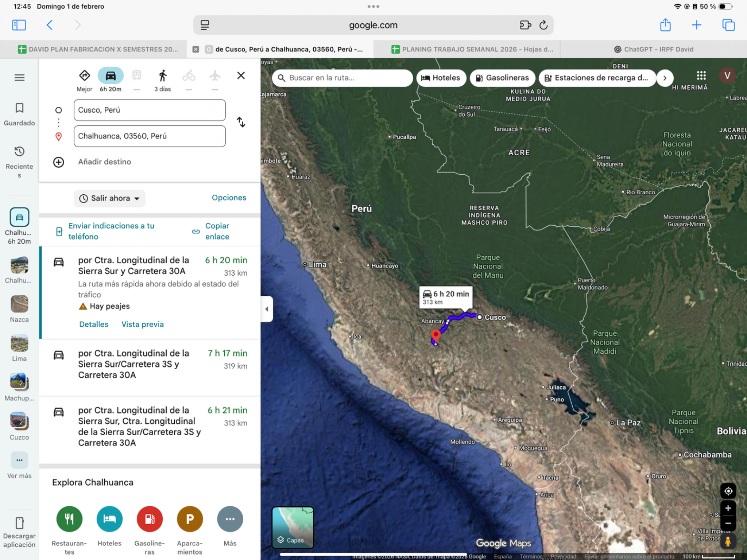
Task: Toggle Safari sidebar
Action: (x=19, y=25)
